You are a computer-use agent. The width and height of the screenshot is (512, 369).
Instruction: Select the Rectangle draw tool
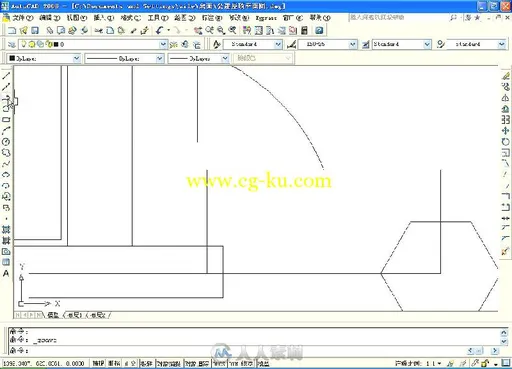[6, 120]
